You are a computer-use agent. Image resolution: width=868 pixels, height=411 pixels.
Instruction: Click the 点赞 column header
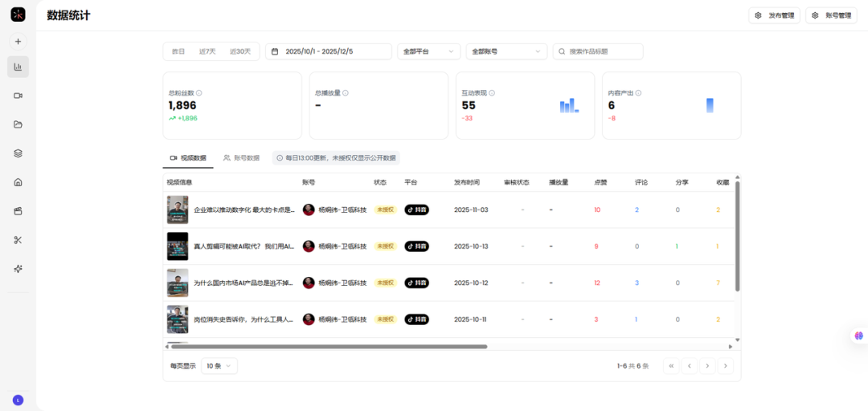pyautogui.click(x=600, y=182)
